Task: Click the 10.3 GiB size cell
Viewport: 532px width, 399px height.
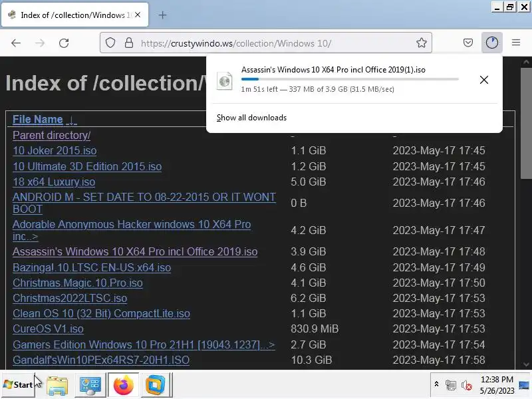Action: point(311,360)
